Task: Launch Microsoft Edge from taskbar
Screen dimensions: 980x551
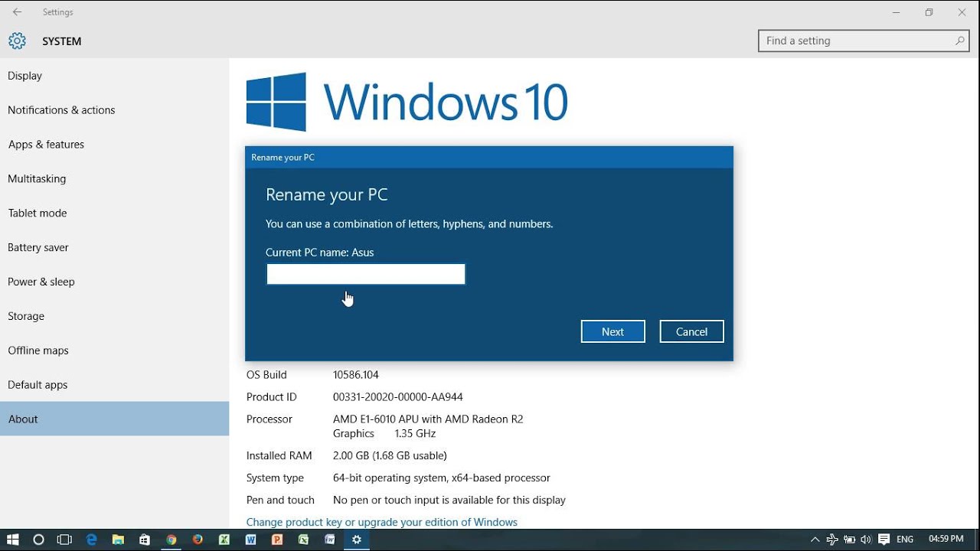Action: [92, 540]
